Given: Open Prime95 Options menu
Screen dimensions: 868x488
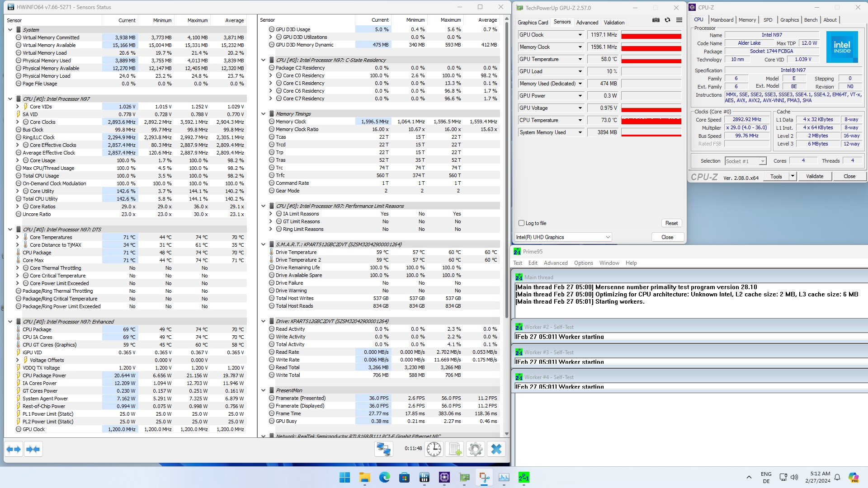Looking at the screenshot, I should tap(583, 263).
